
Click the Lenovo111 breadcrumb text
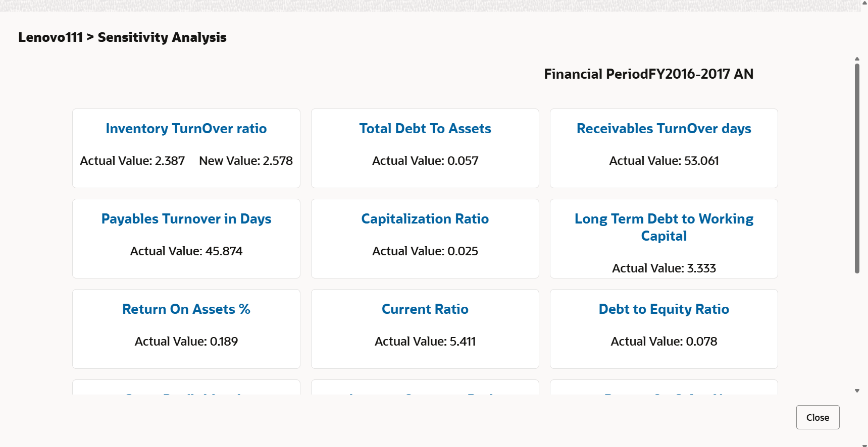(50, 37)
